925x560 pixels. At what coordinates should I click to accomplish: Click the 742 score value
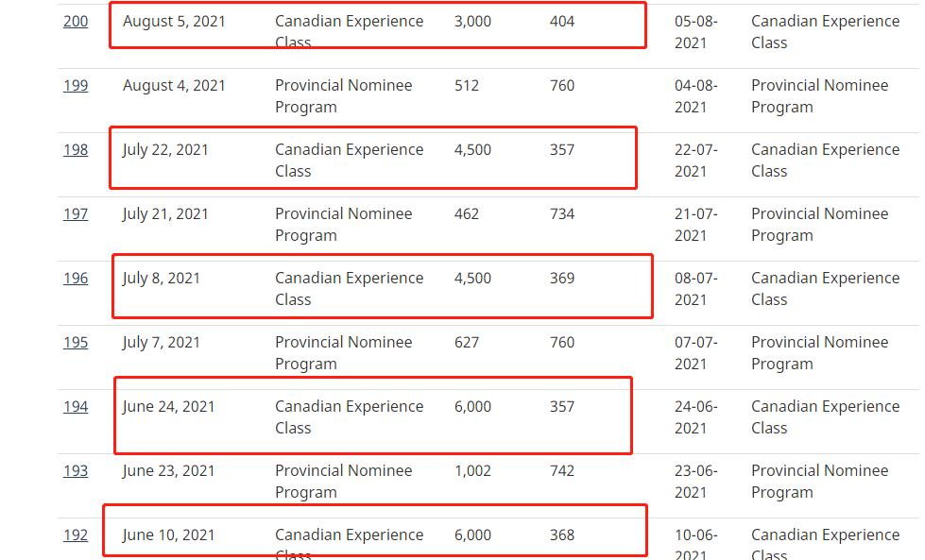click(x=562, y=470)
